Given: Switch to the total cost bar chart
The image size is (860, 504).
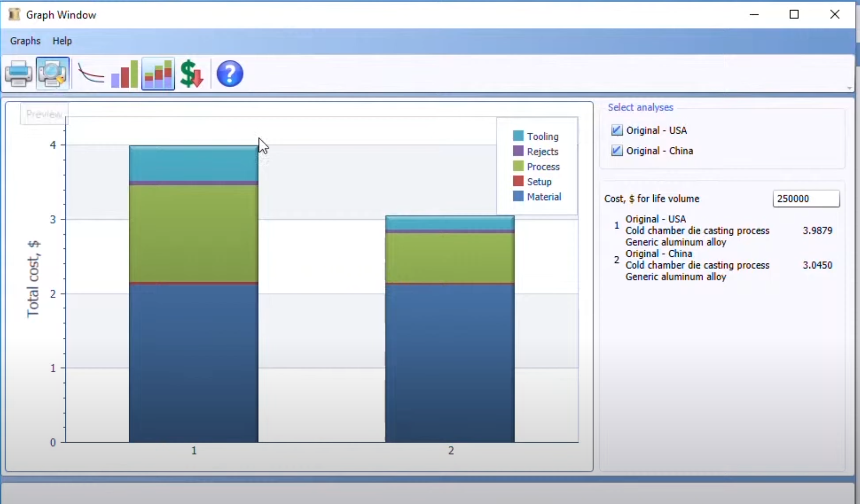Looking at the screenshot, I should point(125,74).
